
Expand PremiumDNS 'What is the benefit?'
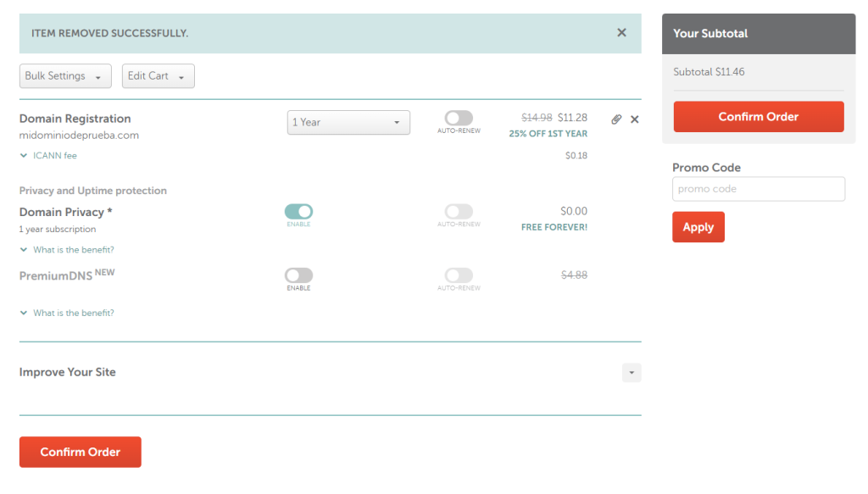(x=73, y=314)
